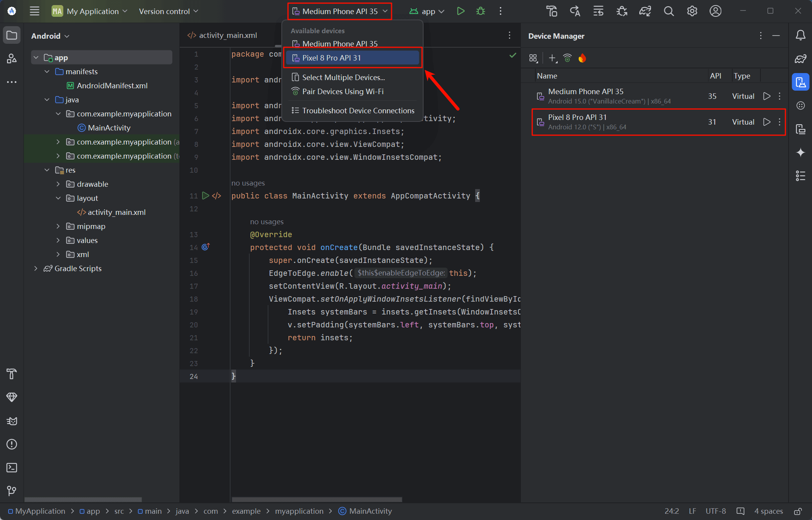
Task: Open Logcat tool window cat icon
Action: (12, 421)
